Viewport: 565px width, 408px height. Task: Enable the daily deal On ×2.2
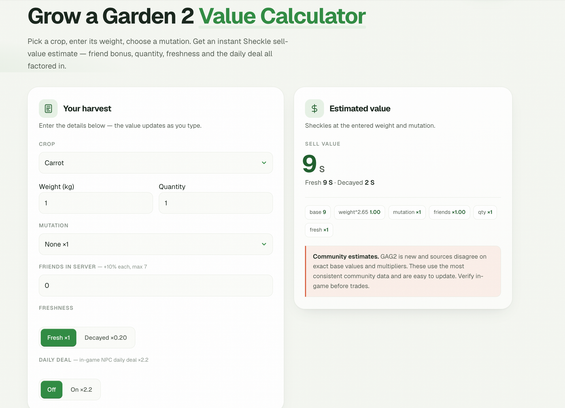pyautogui.click(x=81, y=390)
